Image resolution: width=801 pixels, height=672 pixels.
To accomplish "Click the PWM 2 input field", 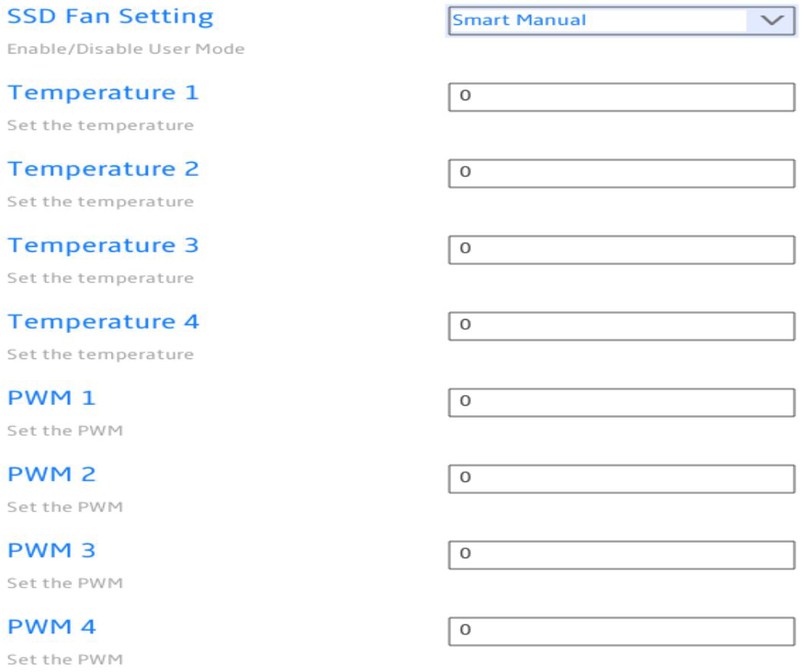I will (621, 479).
